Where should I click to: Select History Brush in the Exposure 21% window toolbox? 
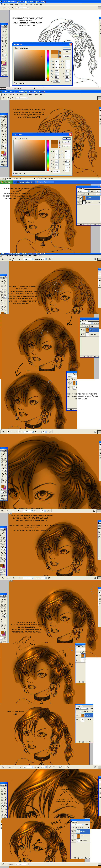[5, 292]
